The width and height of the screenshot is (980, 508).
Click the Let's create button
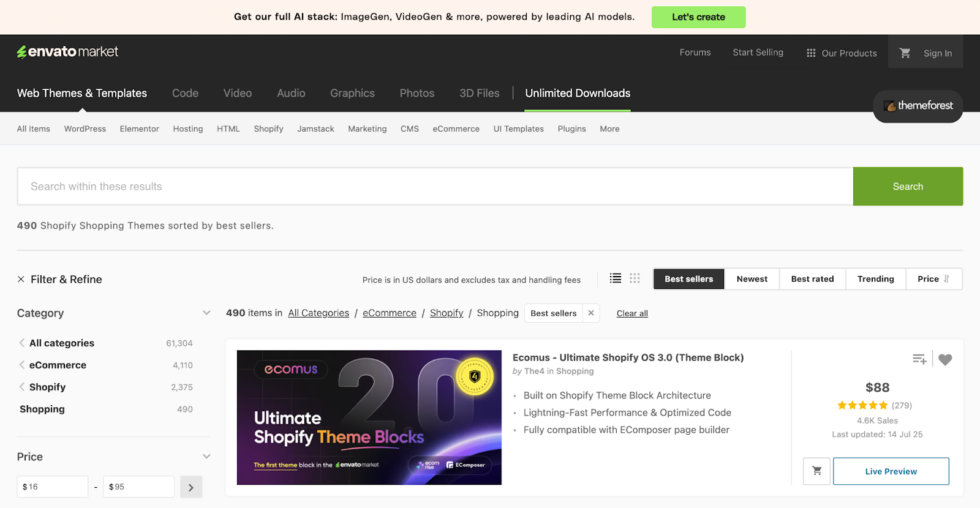tap(699, 17)
